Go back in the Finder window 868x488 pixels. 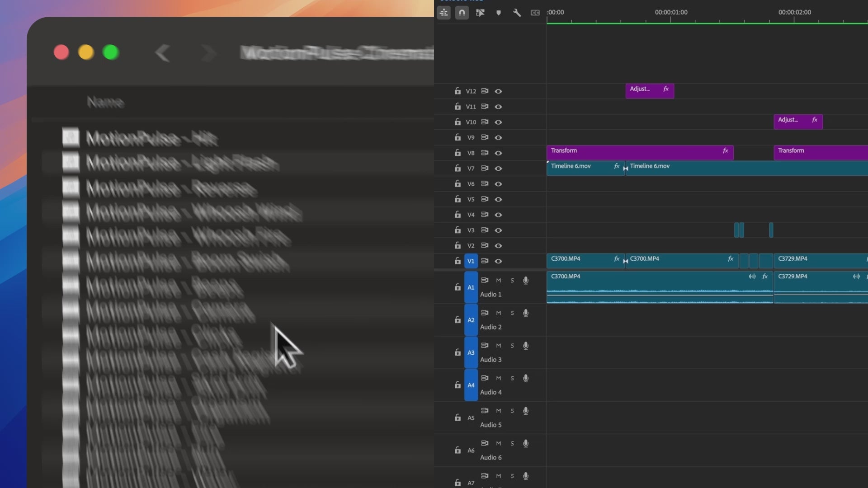click(x=162, y=53)
